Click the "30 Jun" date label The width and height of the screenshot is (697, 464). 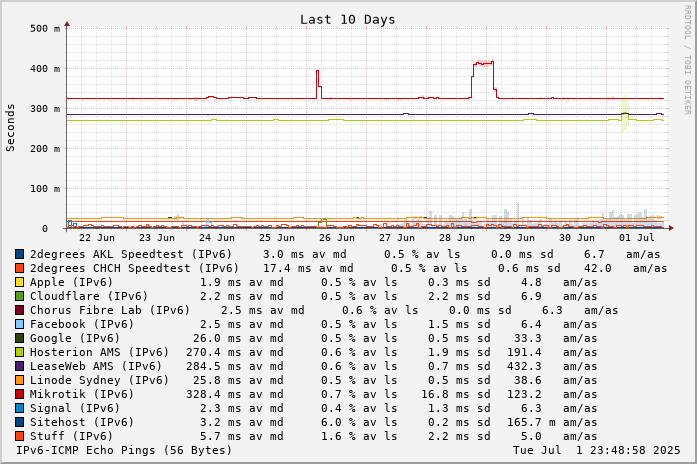point(577,238)
